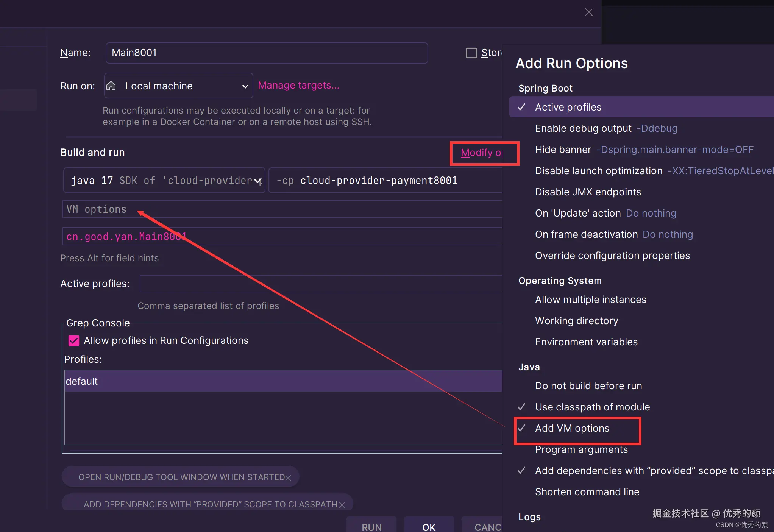Choose Shorten command line option
This screenshot has width=774, height=532.
click(587, 492)
